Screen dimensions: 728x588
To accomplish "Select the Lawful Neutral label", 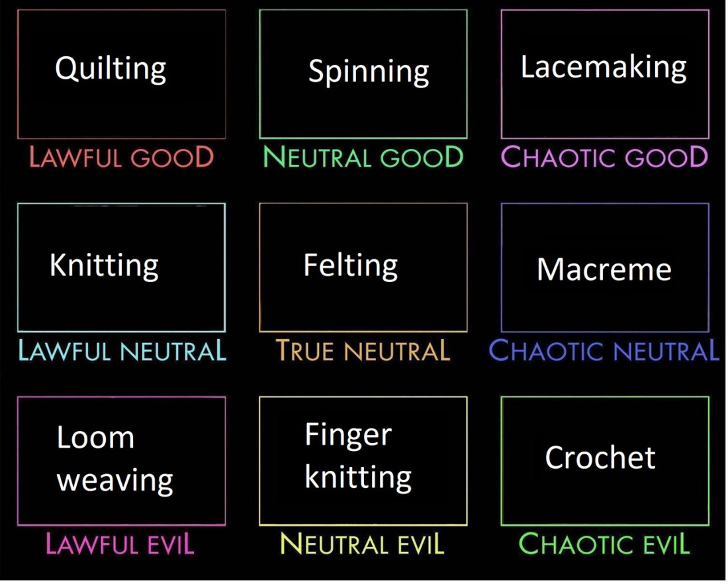I will [x=122, y=351].
